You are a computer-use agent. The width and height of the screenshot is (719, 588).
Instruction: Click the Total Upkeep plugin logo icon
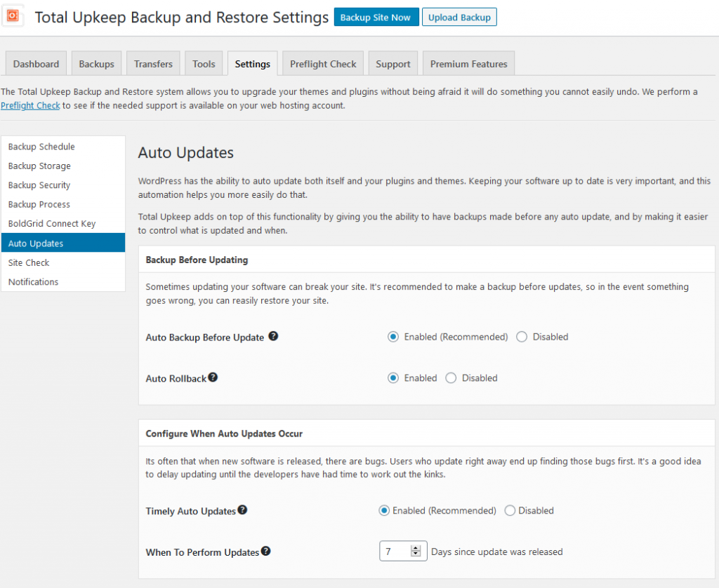(x=13, y=17)
